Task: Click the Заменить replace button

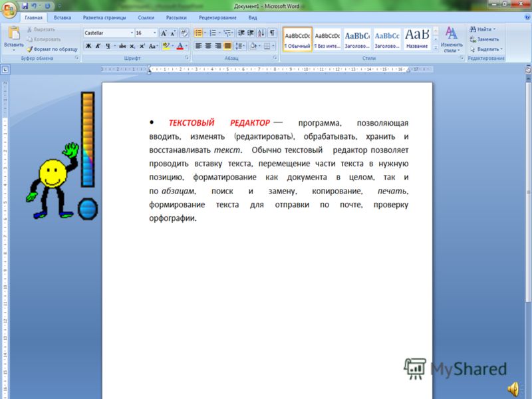Action: [x=485, y=39]
